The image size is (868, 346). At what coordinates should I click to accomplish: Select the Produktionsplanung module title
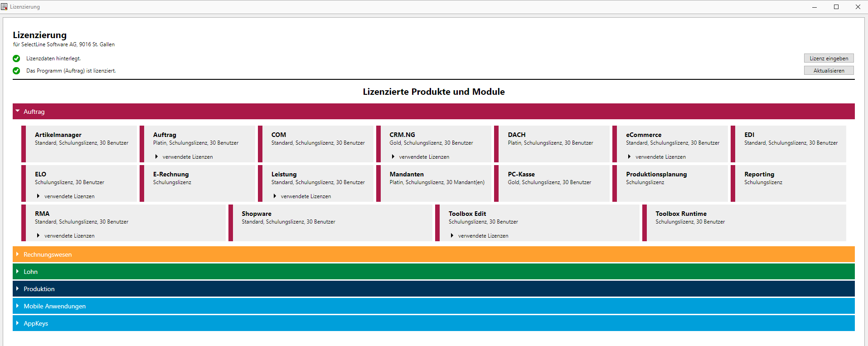click(x=656, y=174)
